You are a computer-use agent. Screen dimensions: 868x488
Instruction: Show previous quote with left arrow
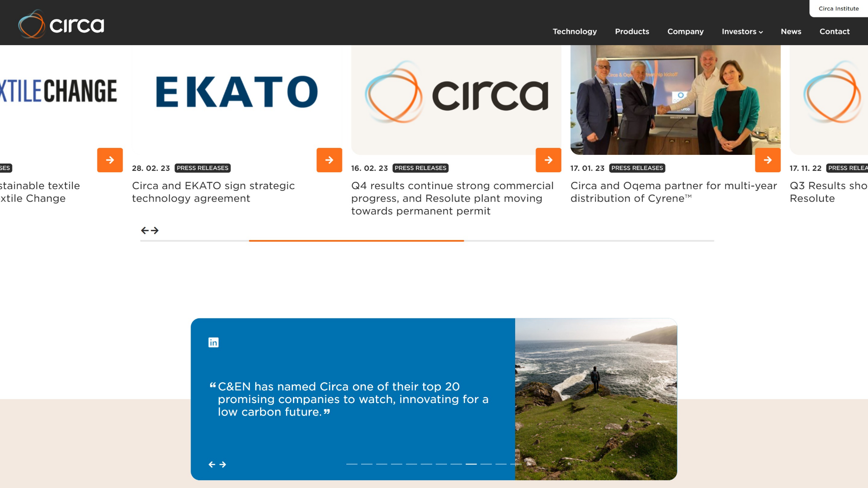[x=212, y=465]
